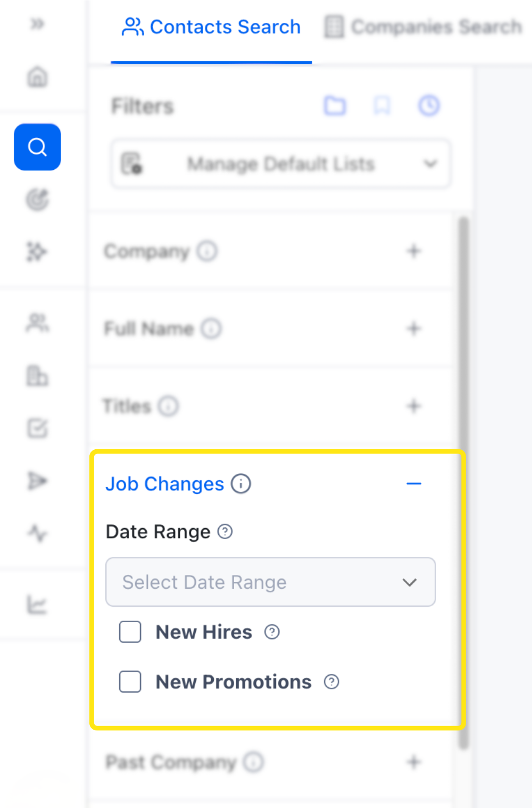
Task: Select the Contacts people icon in the sidebar
Action: pyautogui.click(x=37, y=322)
